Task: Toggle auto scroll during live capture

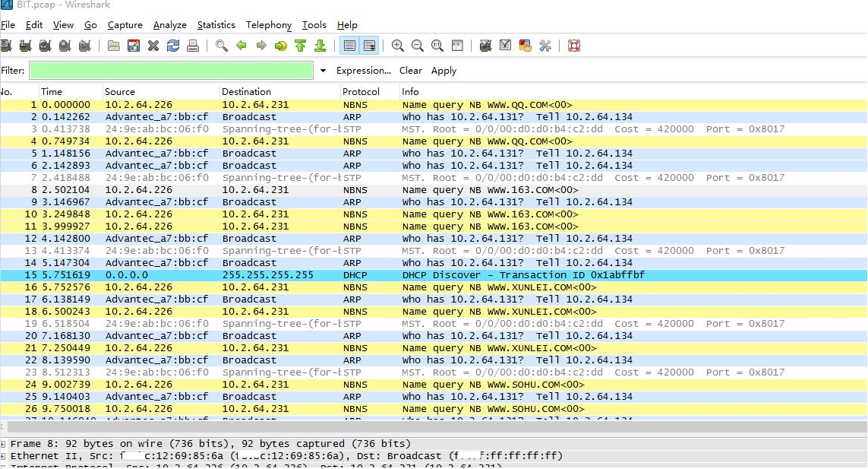Action: [x=369, y=46]
